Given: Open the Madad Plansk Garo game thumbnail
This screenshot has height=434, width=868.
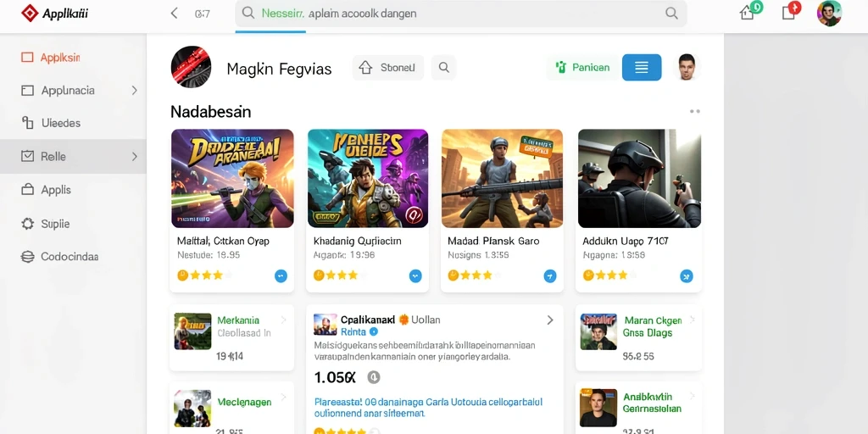Looking at the screenshot, I should (x=502, y=178).
